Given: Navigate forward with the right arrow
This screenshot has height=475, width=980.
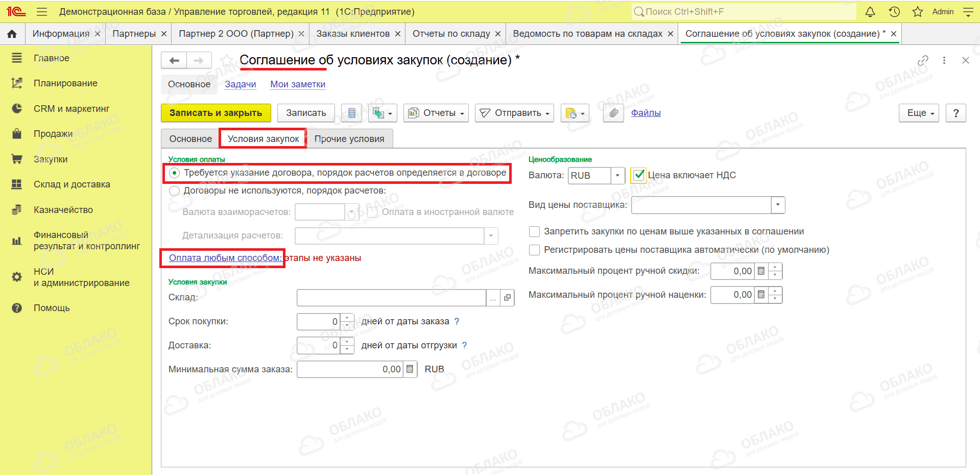Looking at the screenshot, I should point(199,60).
